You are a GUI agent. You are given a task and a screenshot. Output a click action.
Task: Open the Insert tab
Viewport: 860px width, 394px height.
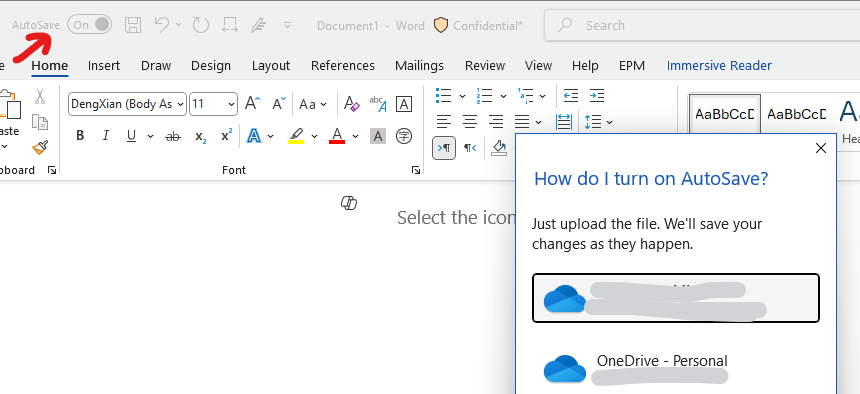point(104,66)
